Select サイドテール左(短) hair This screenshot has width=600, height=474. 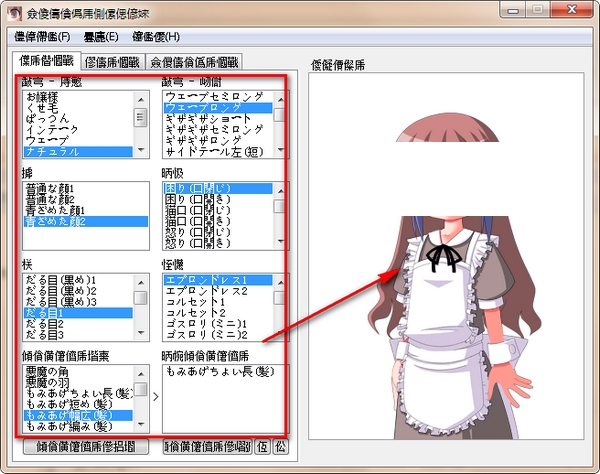click(x=218, y=152)
